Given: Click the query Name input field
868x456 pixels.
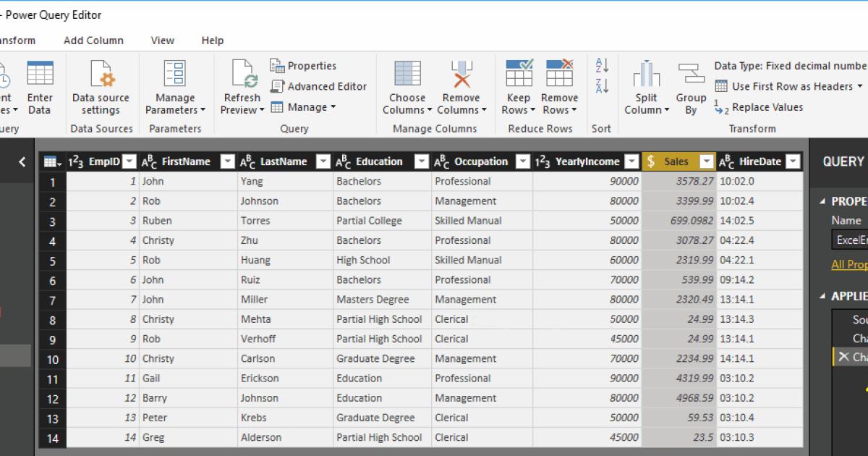Looking at the screenshot, I should pos(852,239).
